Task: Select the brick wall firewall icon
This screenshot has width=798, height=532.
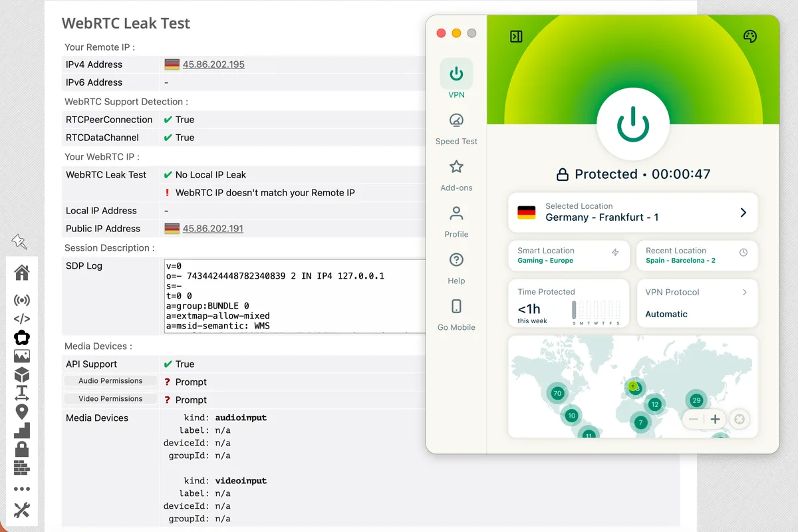Action: tap(22, 467)
